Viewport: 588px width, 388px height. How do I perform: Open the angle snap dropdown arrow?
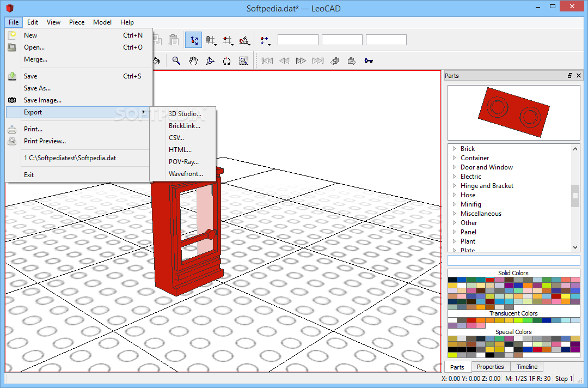(x=249, y=45)
